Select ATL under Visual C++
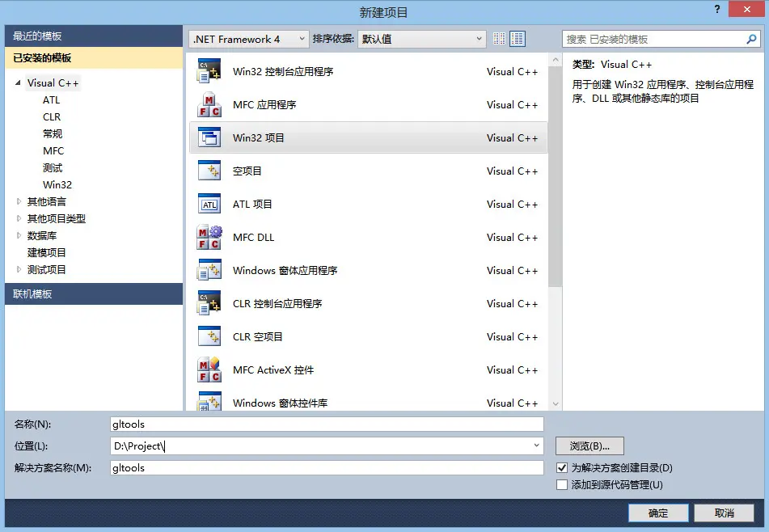This screenshot has width=769, height=532. [x=51, y=100]
